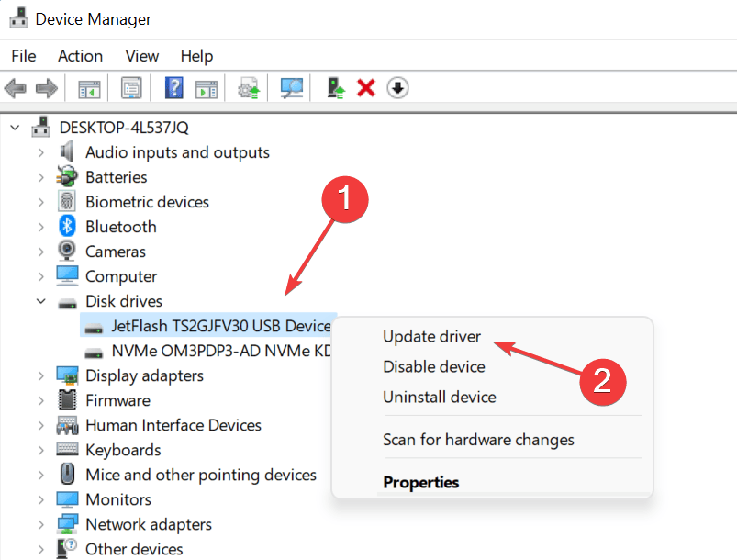737x560 pixels.
Task: Collapse the DESKTOP-4L537JQ root node
Action: (15, 128)
